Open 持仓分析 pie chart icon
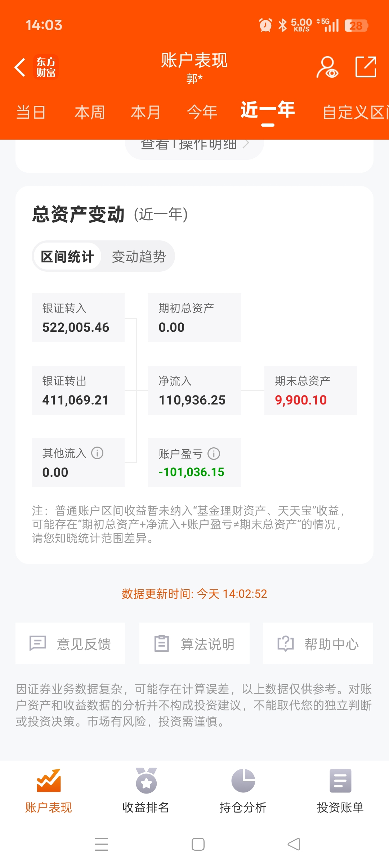389x868 pixels. (x=243, y=781)
